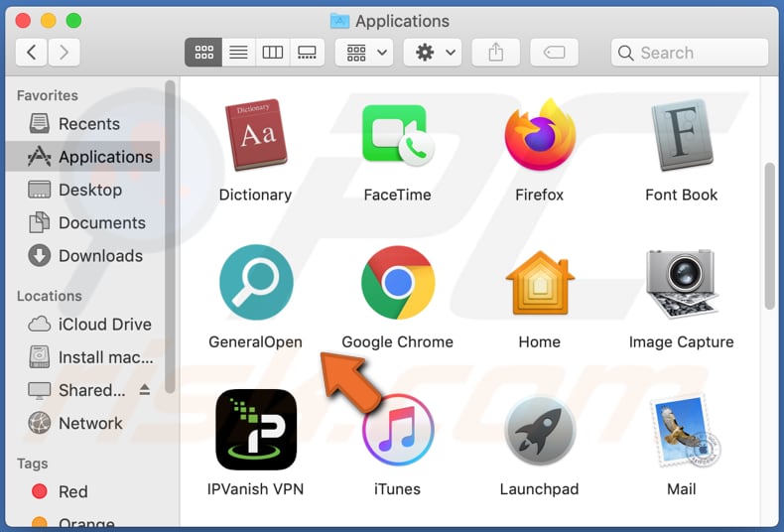
Task: Click the sidebar scrollbar
Action: pyautogui.click(x=170, y=236)
